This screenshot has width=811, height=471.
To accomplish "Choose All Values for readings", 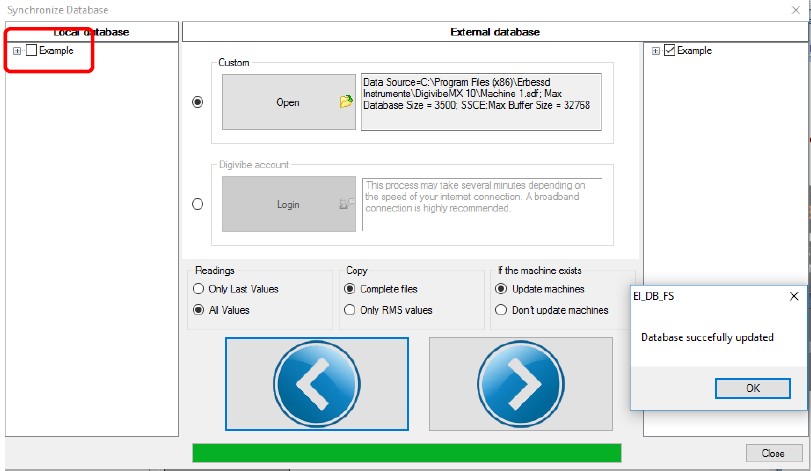I will click(x=198, y=310).
